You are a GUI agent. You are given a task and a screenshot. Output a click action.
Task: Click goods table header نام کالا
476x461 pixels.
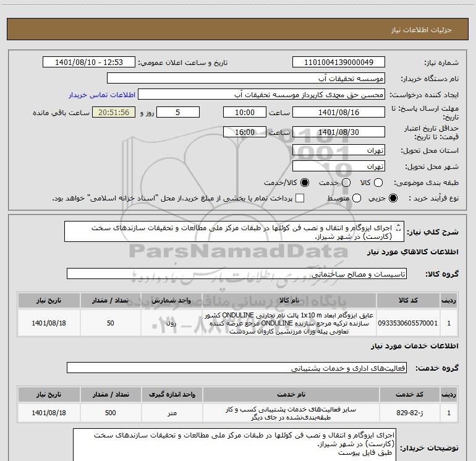click(289, 300)
